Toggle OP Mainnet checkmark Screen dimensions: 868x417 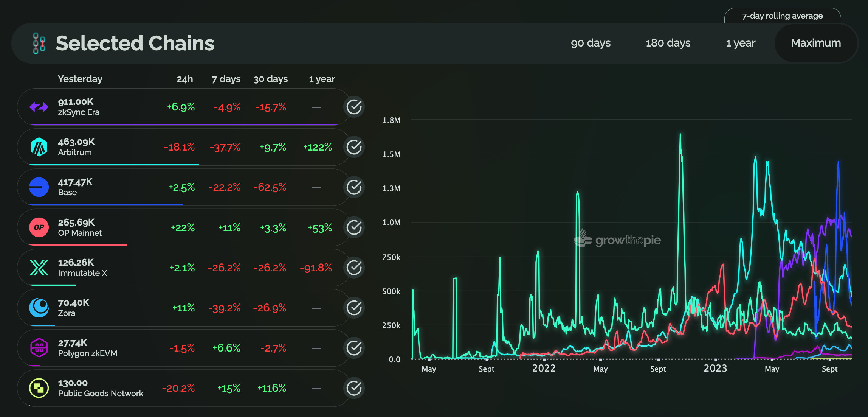pyautogui.click(x=354, y=227)
